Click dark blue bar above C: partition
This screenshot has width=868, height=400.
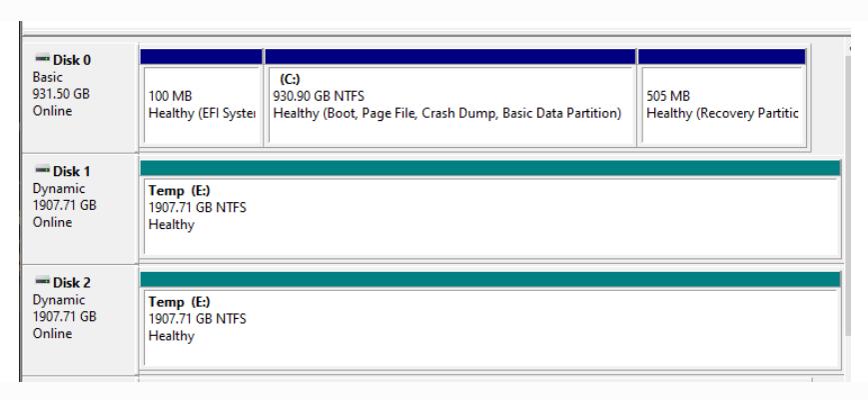click(449, 57)
